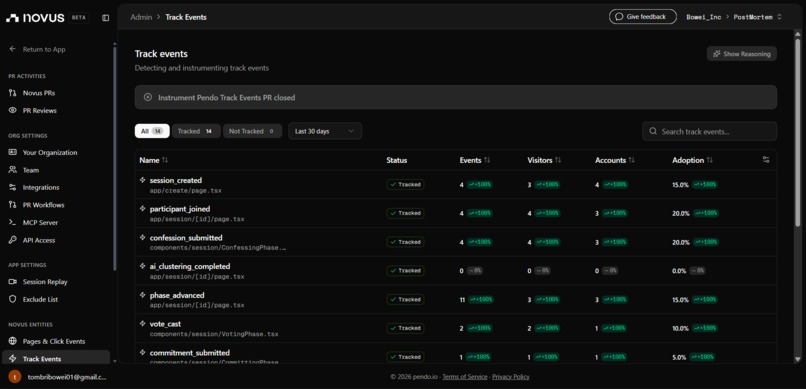The width and height of the screenshot is (806, 389).
Task: Click the session_created event name
Action: [176, 180]
